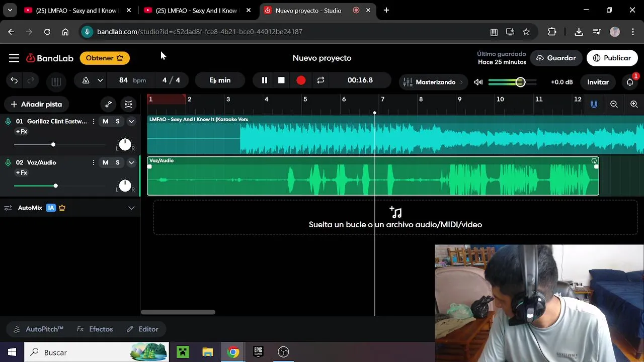Add Fx to Gorillaz Clint Eastwood track
The height and width of the screenshot is (362, 644).
22,132
